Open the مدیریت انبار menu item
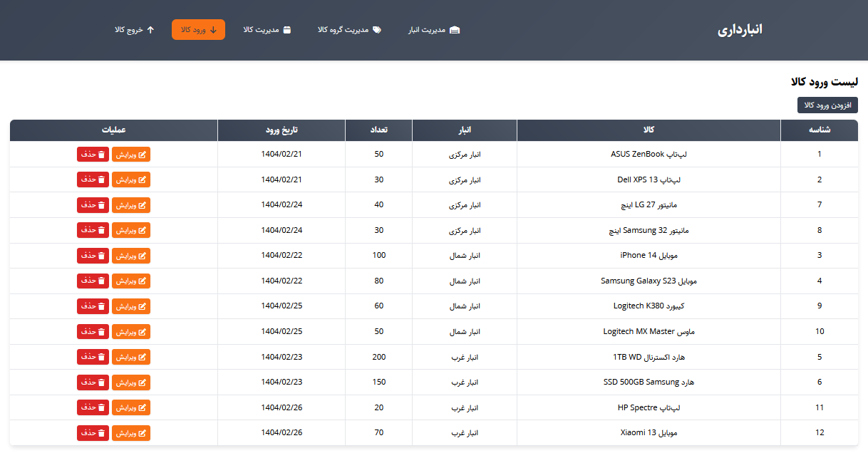 pos(434,30)
